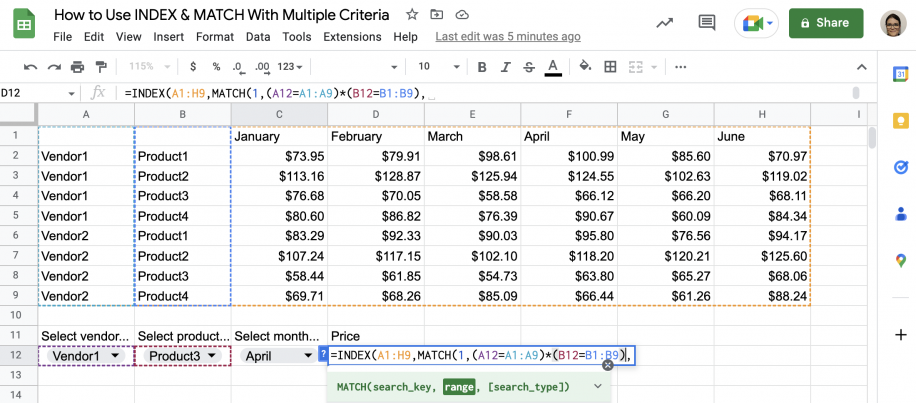Select the cell showing $113.16

pyautogui.click(x=279, y=176)
